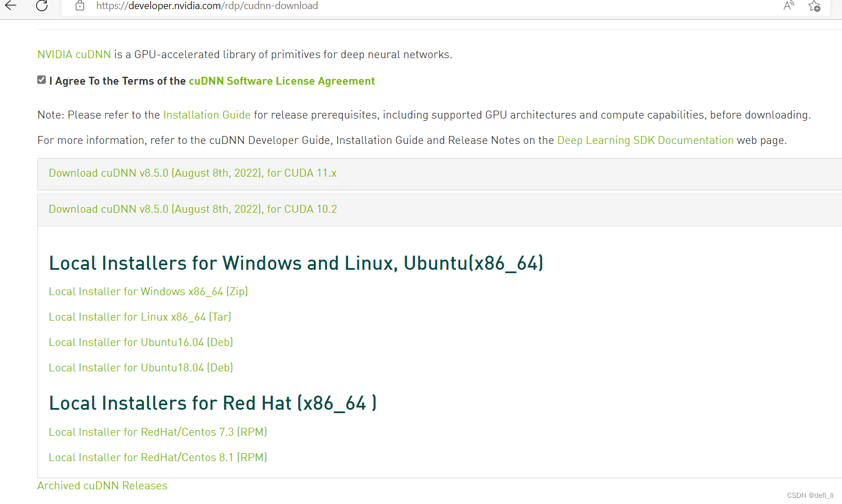Download Local Installer for Windows x86_64 Zip
Screen dimensions: 842x504
(x=148, y=292)
